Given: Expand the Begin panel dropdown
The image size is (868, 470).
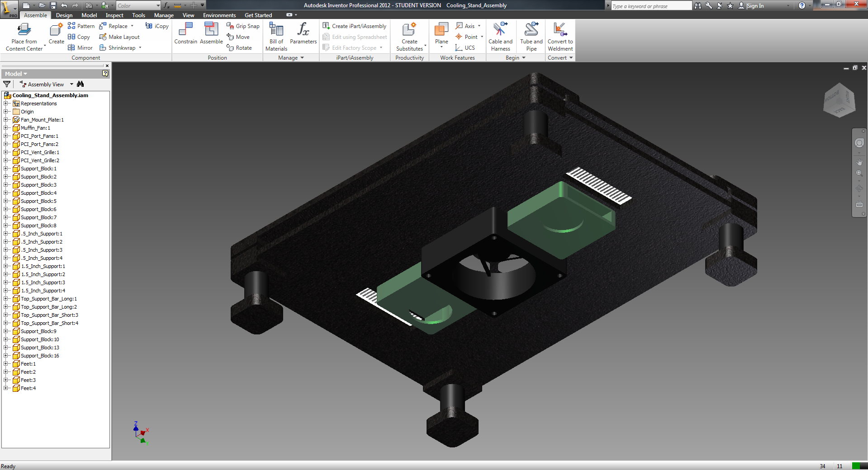Looking at the screenshot, I should coord(524,58).
